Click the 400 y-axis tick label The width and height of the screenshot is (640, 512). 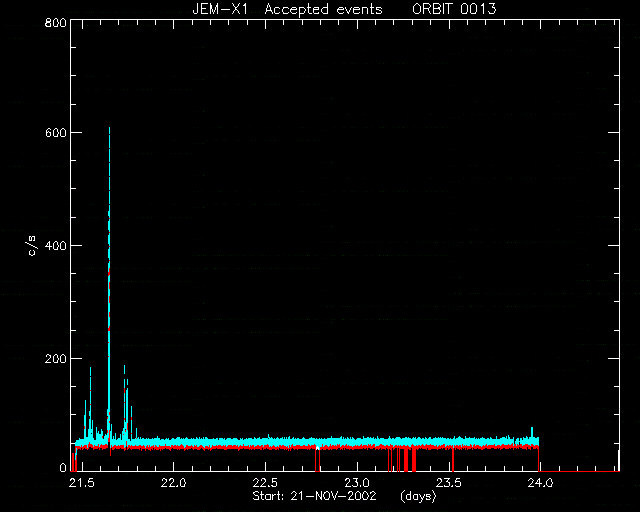(56, 245)
